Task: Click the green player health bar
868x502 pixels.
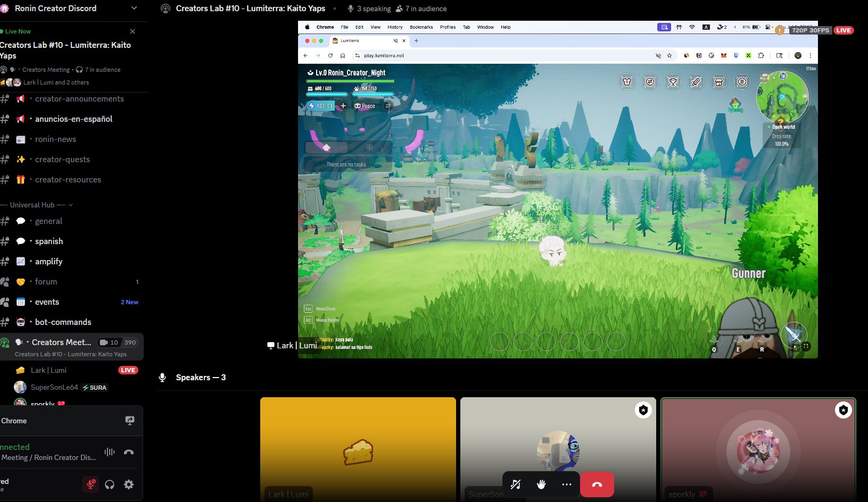Action: (350, 81)
